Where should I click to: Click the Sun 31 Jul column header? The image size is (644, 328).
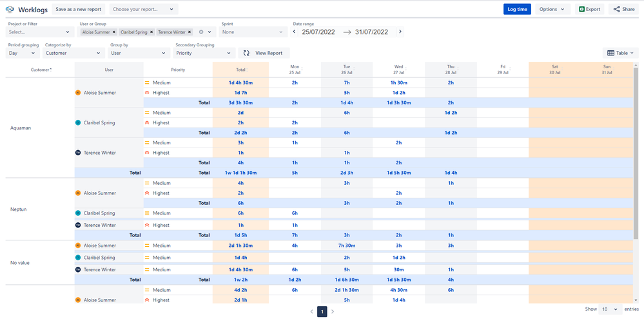(607, 70)
